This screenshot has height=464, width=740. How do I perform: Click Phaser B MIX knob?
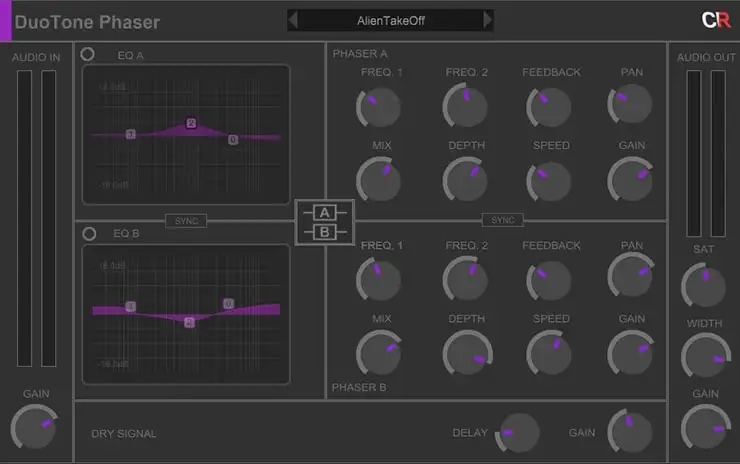pyautogui.click(x=378, y=353)
